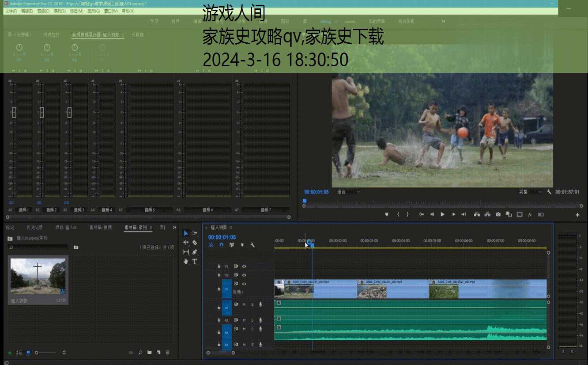Go to Out point in Program Monitor
588x365 pixels.
click(x=464, y=214)
